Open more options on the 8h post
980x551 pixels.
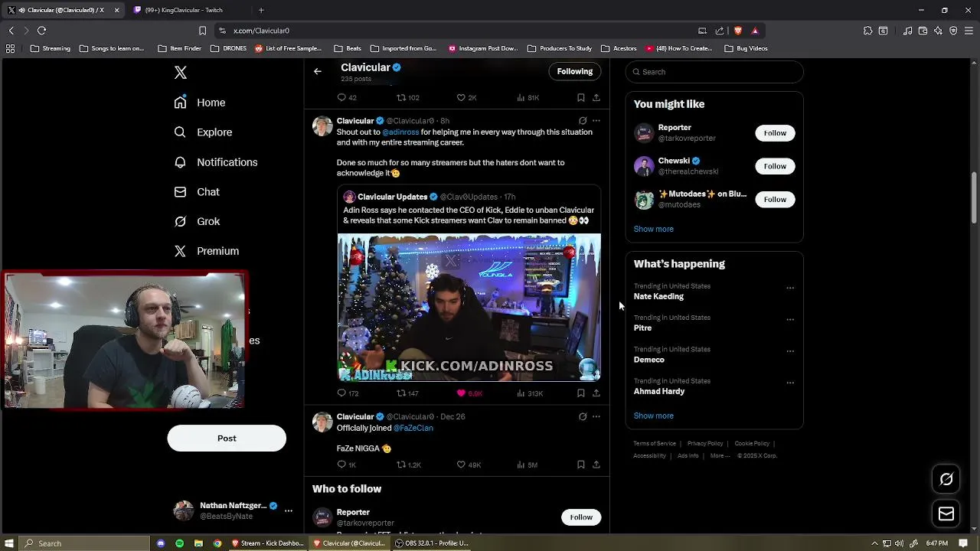coord(596,121)
